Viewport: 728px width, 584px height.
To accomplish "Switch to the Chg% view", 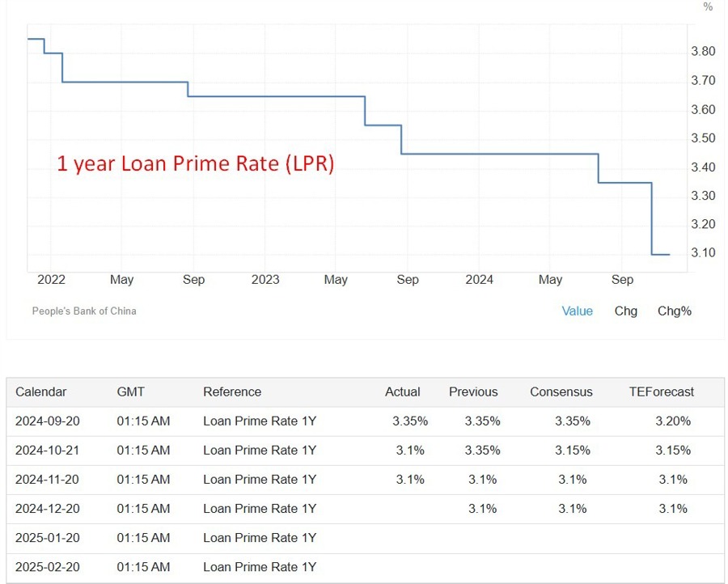I will point(674,311).
